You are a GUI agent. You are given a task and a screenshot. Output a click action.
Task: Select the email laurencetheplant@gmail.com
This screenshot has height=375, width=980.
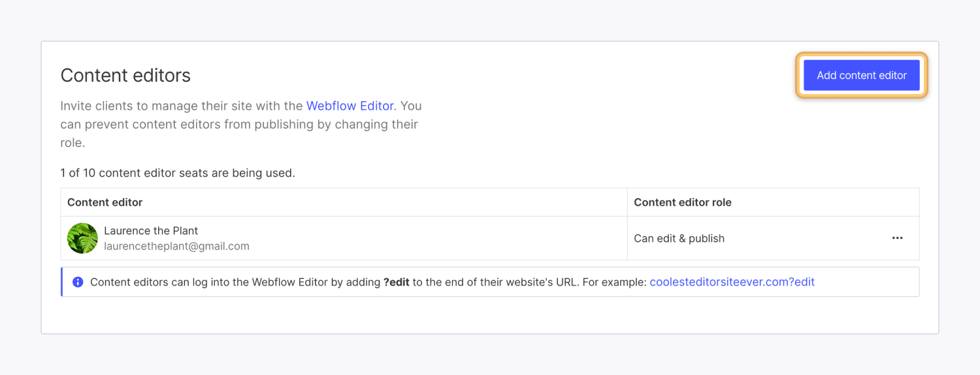click(x=176, y=246)
